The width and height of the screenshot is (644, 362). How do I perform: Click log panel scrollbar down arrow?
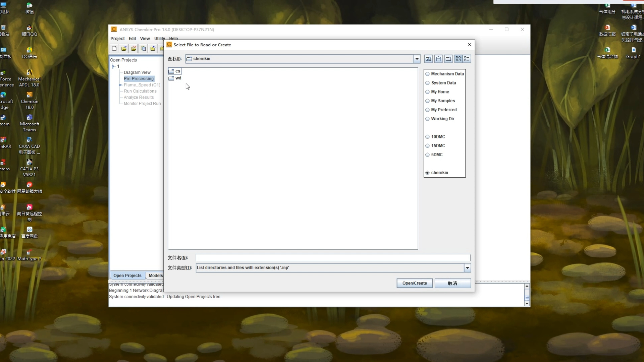pyautogui.click(x=527, y=304)
